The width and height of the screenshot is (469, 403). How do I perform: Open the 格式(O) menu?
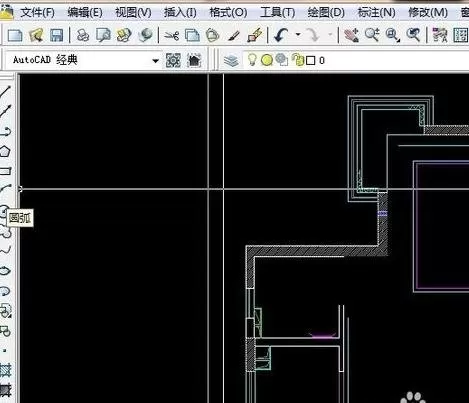(228, 13)
